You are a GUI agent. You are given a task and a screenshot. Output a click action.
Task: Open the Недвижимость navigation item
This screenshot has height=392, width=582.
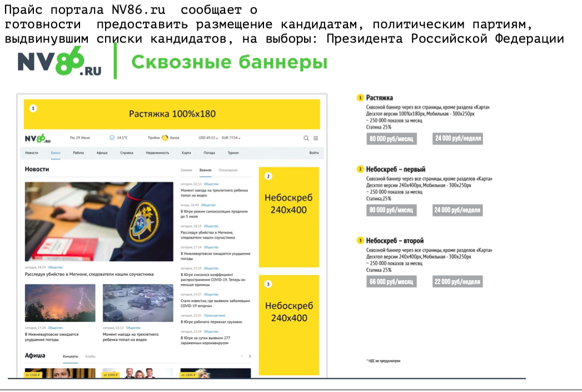[x=157, y=153]
